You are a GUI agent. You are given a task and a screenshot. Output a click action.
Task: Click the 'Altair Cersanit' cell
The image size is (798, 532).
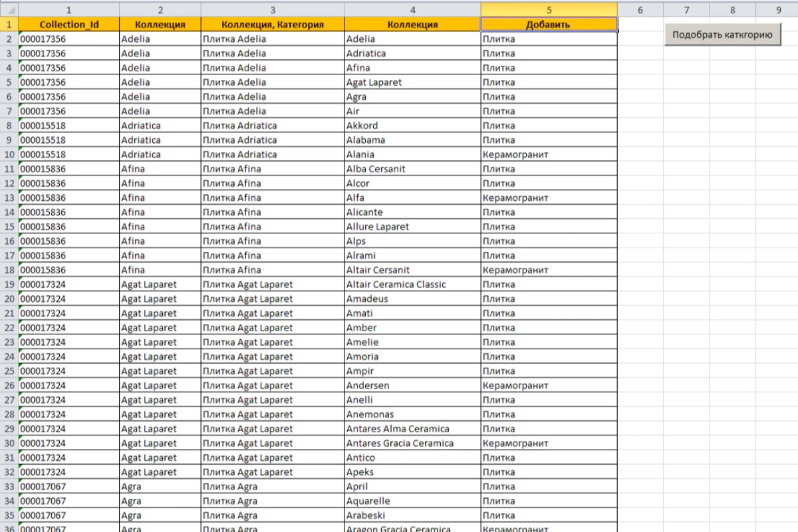[413, 270]
